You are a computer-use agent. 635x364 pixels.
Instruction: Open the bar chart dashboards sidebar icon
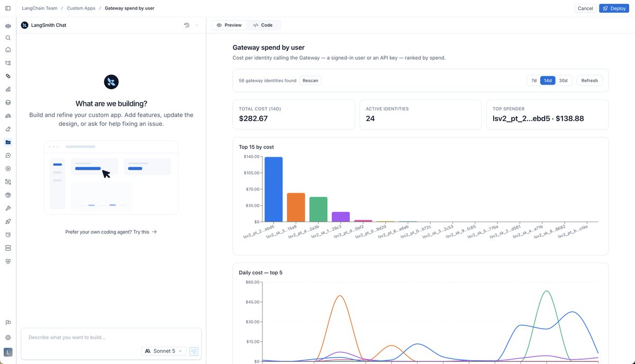[x=8, y=89]
